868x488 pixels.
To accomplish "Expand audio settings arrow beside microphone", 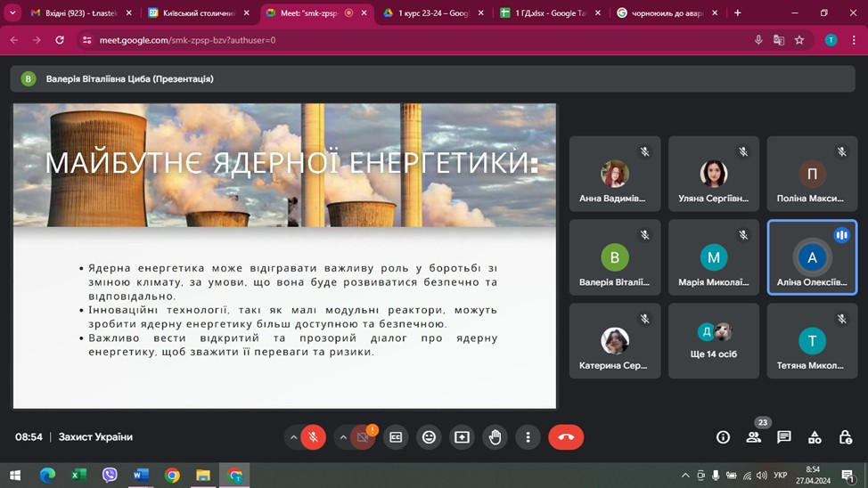I will (293, 437).
